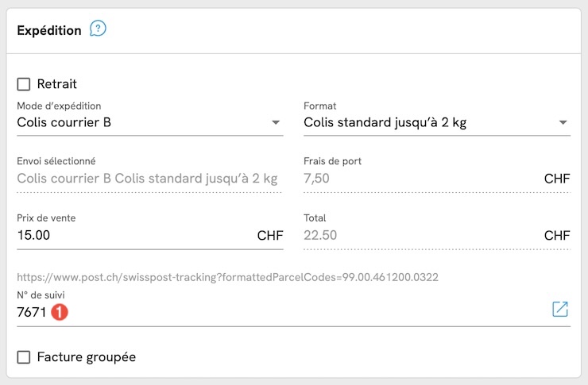Click CHF beside the Frais de port
The width and height of the screenshot is (588, 385).
pyautogui.click(x=557, y=179)
